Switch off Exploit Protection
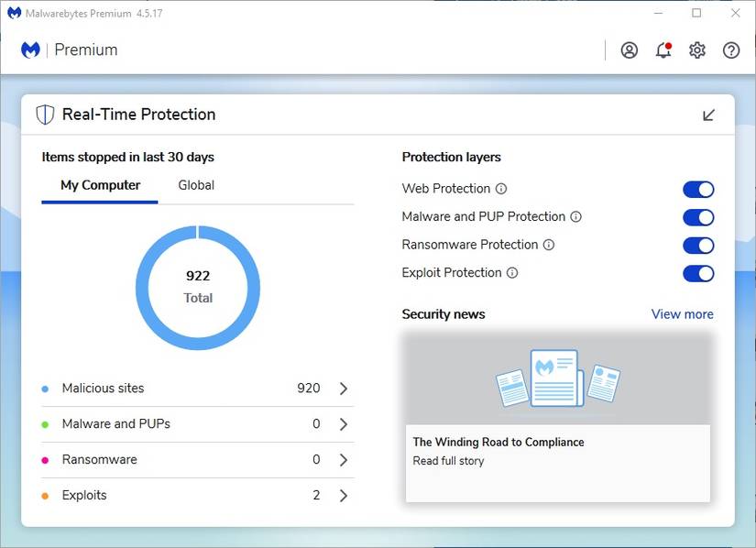Image resolution: width=756 pixels, height=548 pixels. tap(698, 273)
